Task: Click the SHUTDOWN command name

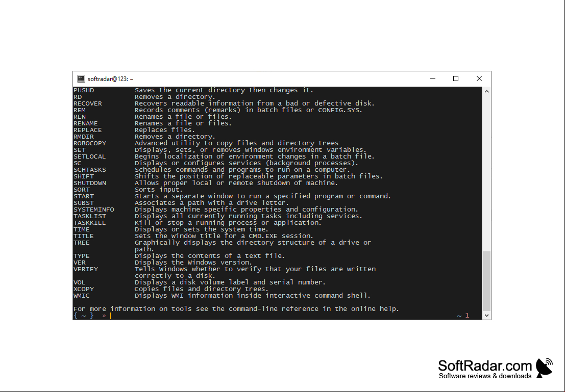Action: [90, 183]
